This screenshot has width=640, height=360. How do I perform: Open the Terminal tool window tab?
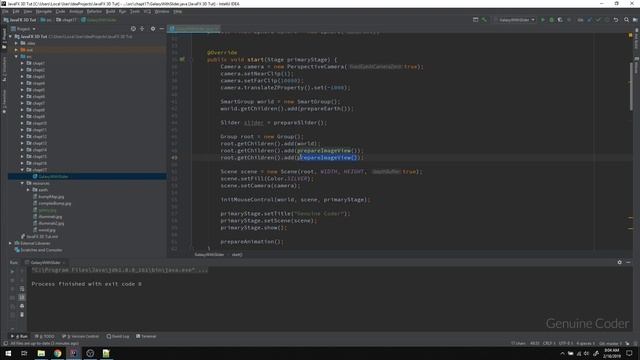click(146, 336)
